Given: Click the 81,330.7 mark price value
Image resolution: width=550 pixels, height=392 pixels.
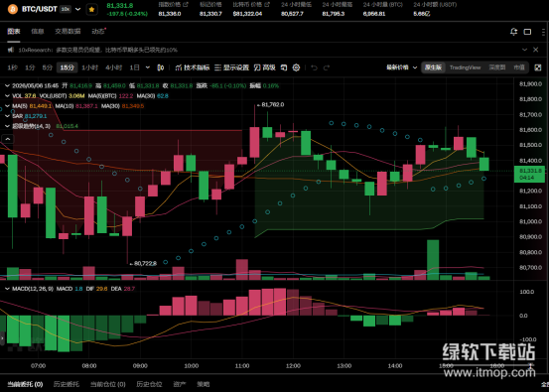Looking at the screenshot, I should pos(210,14).
